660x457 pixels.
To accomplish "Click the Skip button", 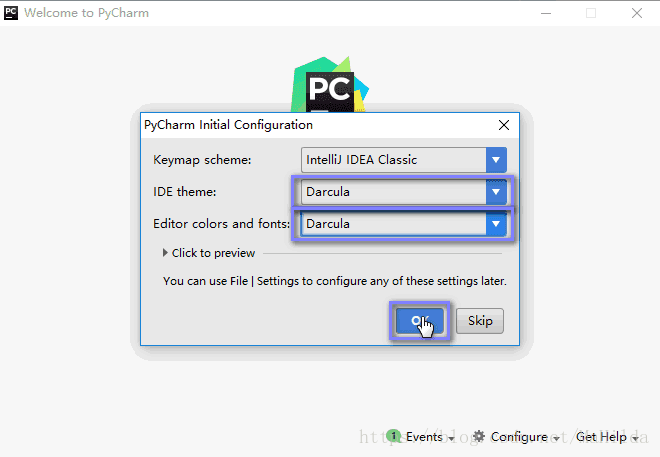I will coord(480,321).
